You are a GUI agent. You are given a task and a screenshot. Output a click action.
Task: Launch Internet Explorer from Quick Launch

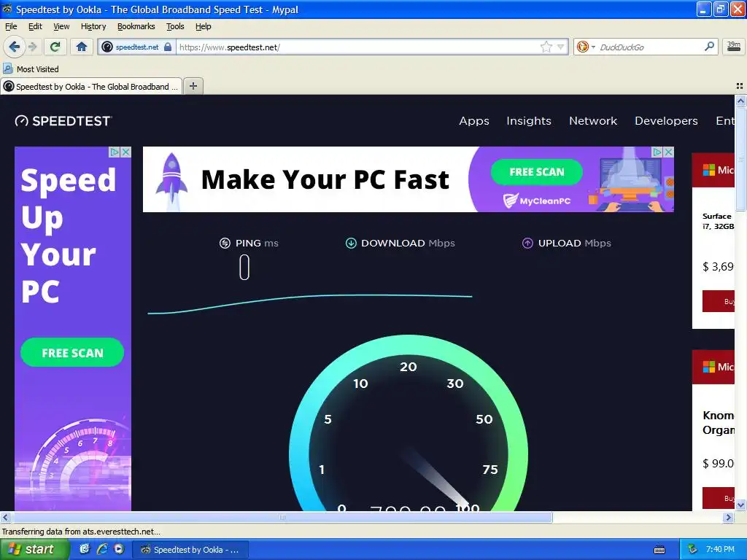[102, 549]
